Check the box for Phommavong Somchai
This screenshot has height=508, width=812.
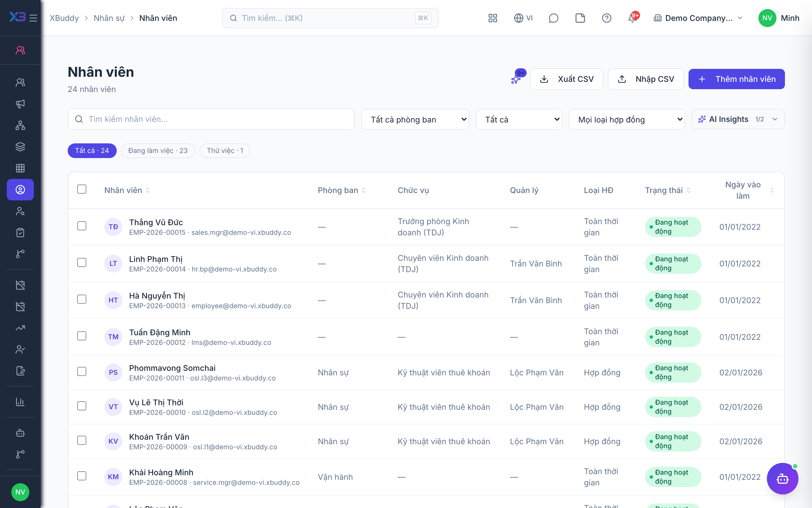coord(82,371)
